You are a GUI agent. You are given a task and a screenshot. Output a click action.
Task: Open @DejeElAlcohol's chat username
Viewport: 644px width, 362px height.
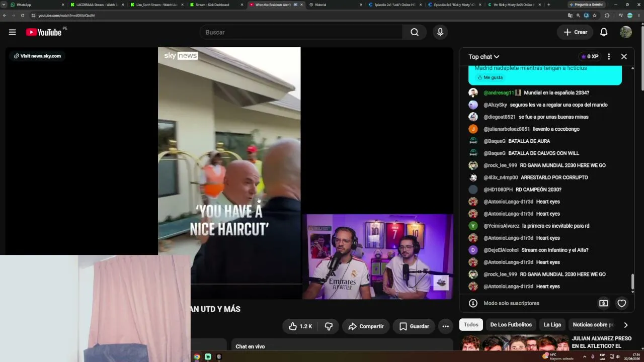click(501, 250)
